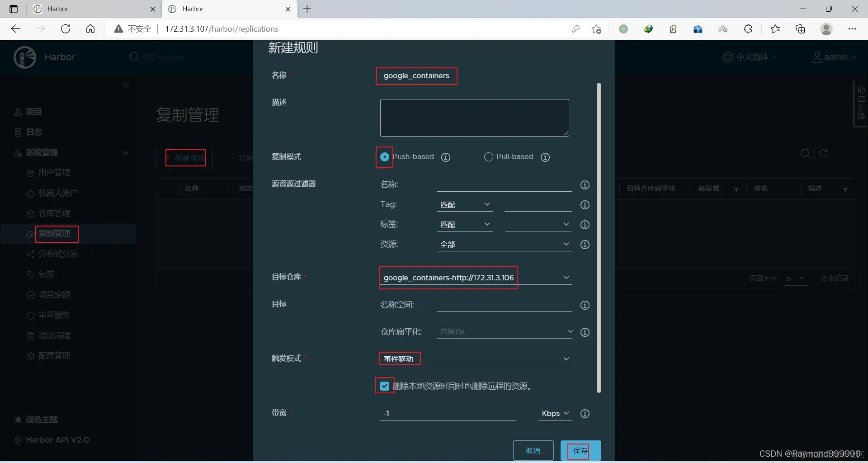
Task: Click the Harbor lighthouse logo icon
Action: click(25, 57)
